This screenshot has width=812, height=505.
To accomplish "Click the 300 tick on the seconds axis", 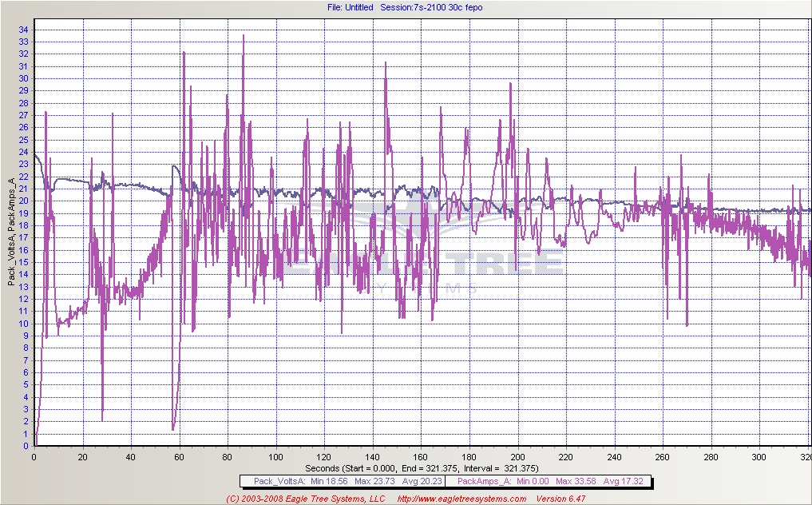I will point(759,457).
